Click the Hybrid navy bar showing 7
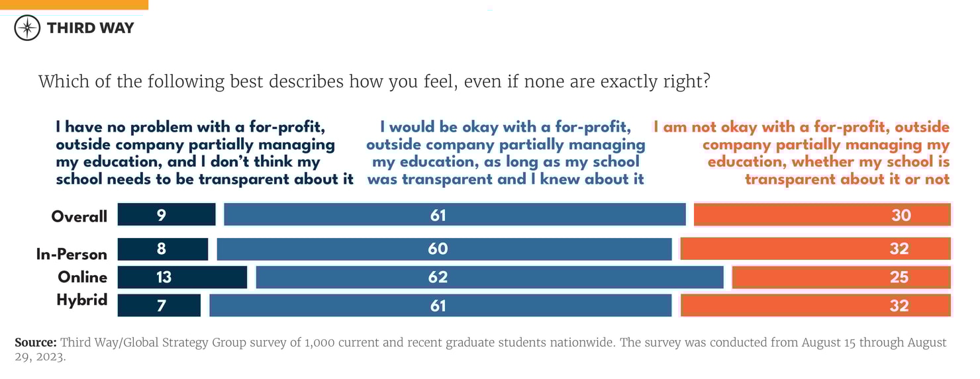This screenshot has height=379, width=980. (159, 306)
